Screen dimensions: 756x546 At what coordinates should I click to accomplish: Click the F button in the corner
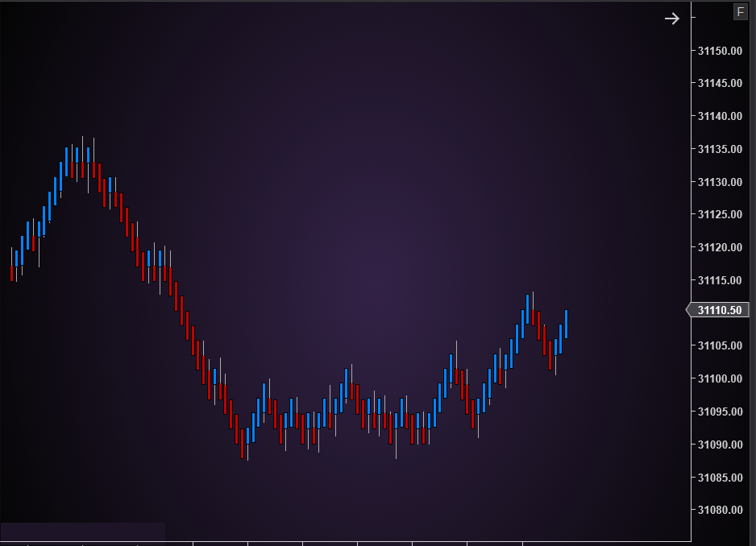[x=740, y=11]
